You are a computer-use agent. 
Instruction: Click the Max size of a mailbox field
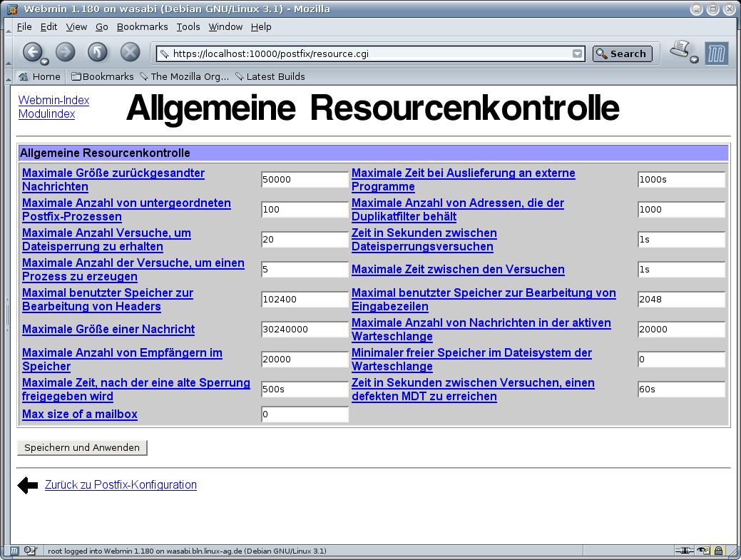click(305, 414)
